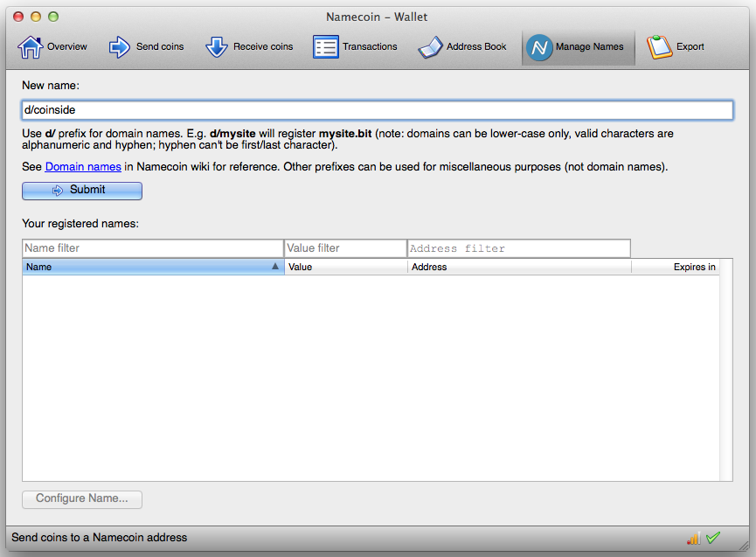Click into the Address filter field
This screenshot has width=756, height=557.
tap(519, 248)
